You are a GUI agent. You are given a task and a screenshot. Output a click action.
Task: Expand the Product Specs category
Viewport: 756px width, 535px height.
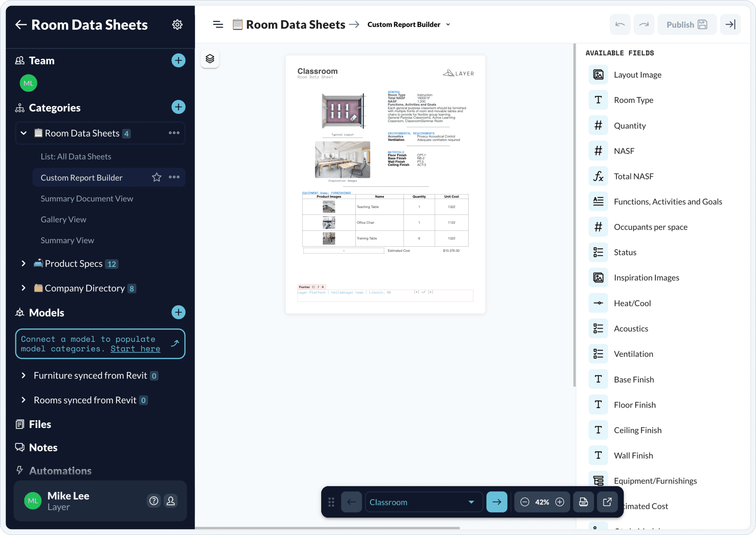(x=24, y=263)
